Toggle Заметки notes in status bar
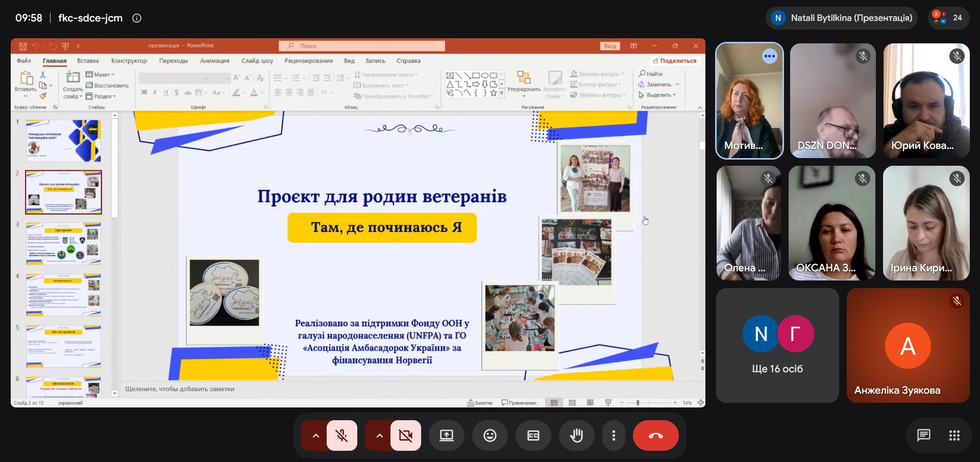Viewport: 980px width, 462px height. [480, 403]
